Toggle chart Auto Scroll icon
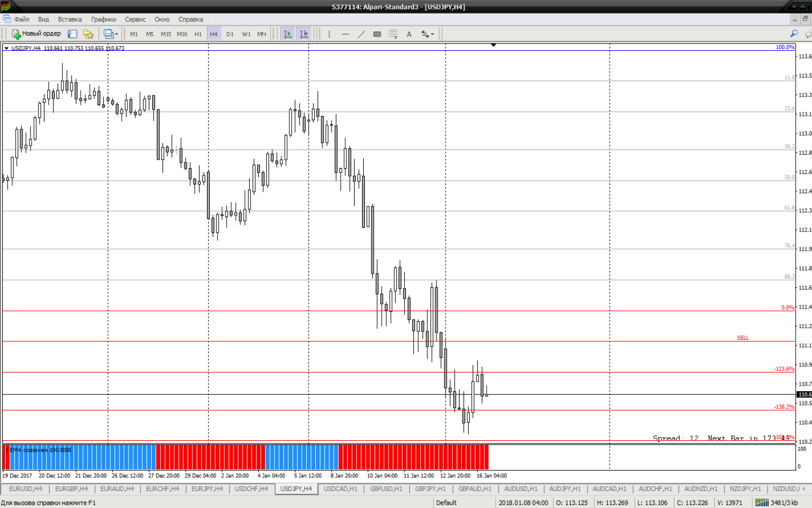 (288, 34)
